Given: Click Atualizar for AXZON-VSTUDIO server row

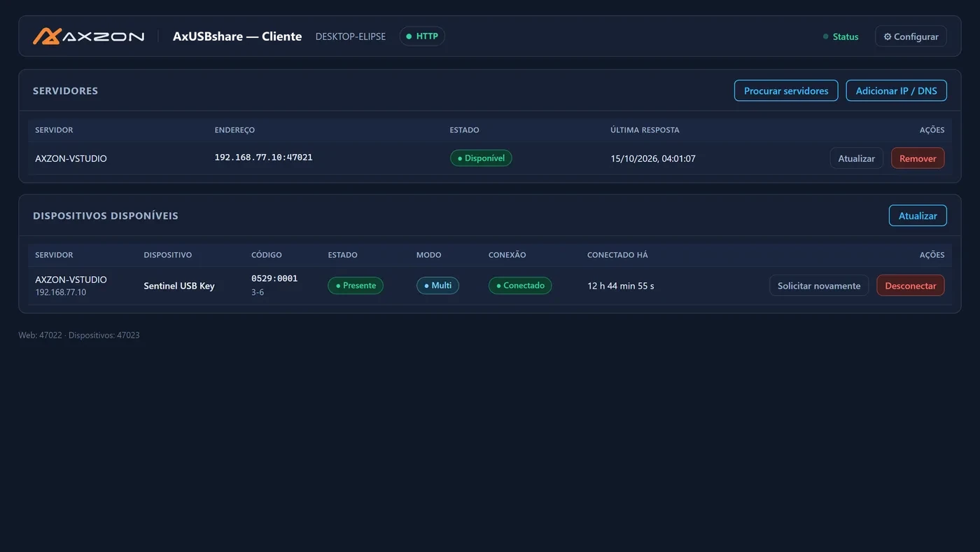Looking at the screenshot, I should [x=857, y=158].
